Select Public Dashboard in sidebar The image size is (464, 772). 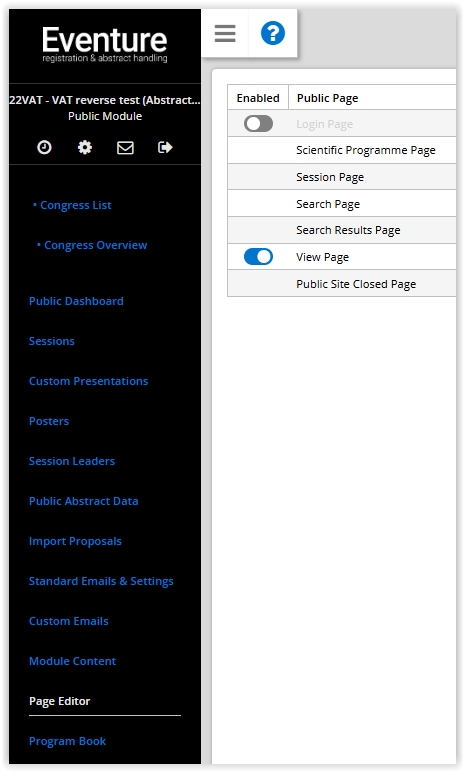tap(76, 301)
